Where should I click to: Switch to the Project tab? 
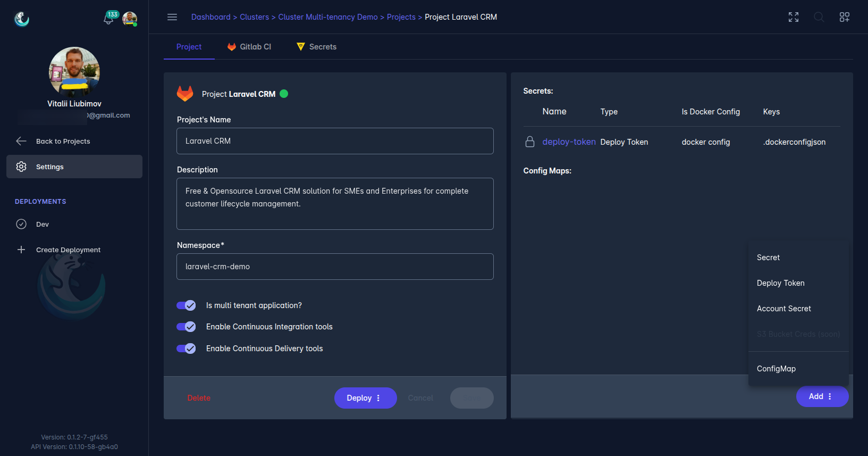(189, 47)
